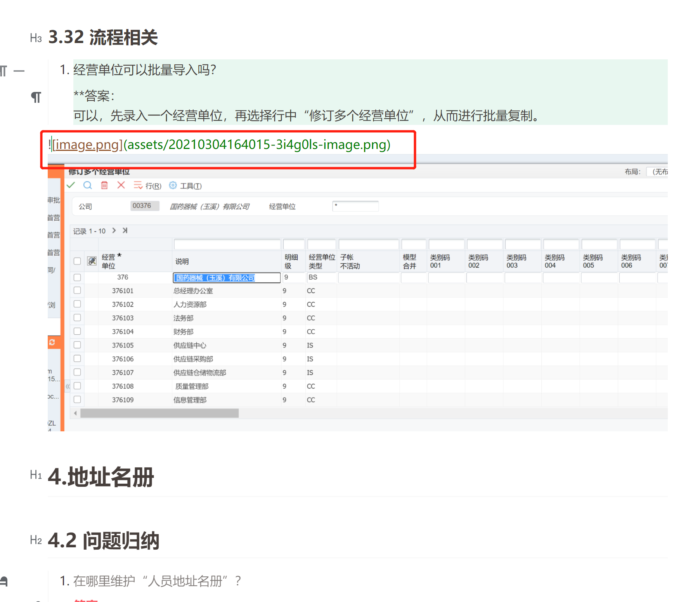Click the orange refresh icon in sidebar
This screenshot has width=700, height=602.
click(x=52, y=342)
